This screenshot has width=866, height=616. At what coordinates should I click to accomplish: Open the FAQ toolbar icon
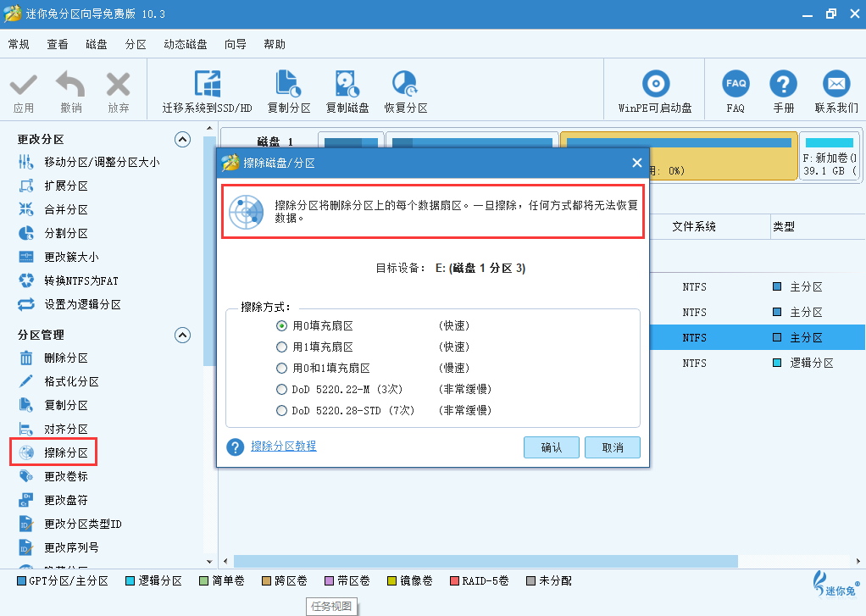[736, 84]
